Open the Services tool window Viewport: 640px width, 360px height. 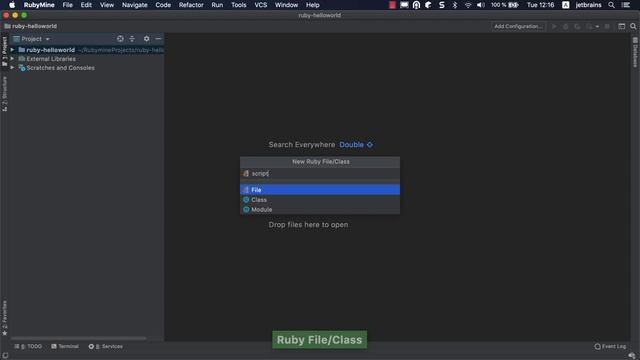pos(106,346)
